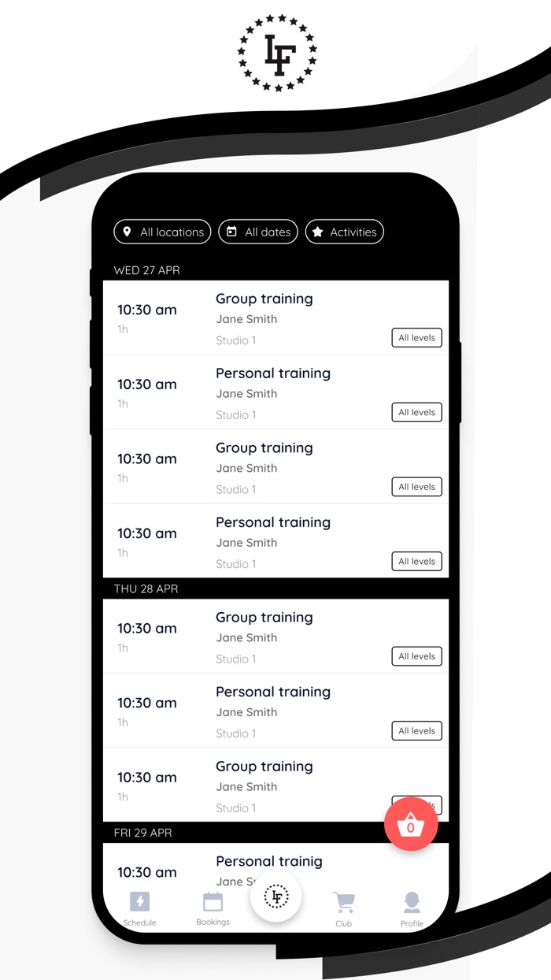This screenshot has height=980, width=551.
Task: Tap the calendar icon beside All dates
Action: click(231, 232)
